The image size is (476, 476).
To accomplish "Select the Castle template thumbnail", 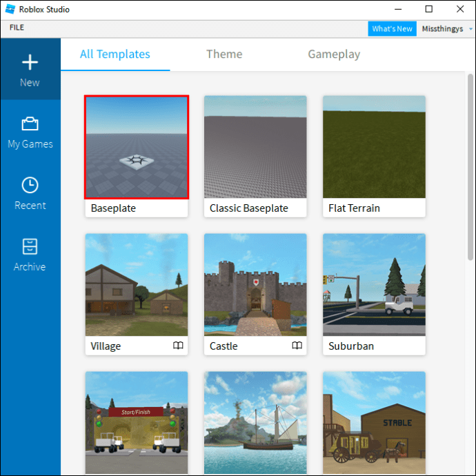I will click(x=255, y=284).
